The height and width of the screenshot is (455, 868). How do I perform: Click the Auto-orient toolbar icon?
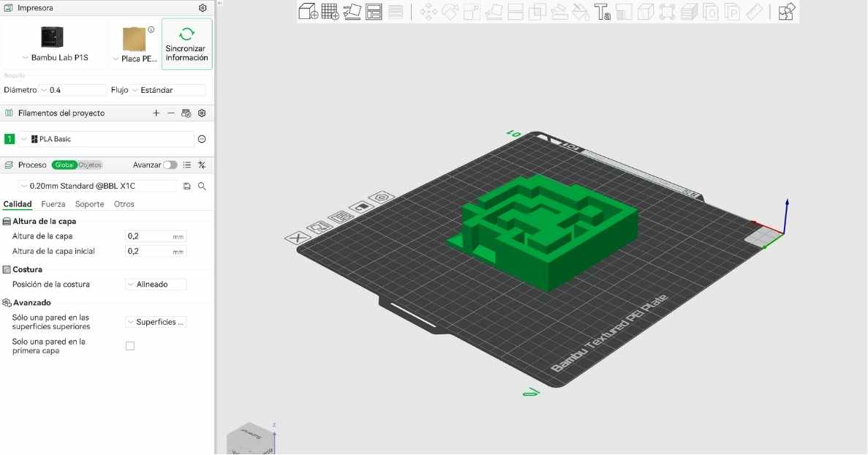pos(352,12)
